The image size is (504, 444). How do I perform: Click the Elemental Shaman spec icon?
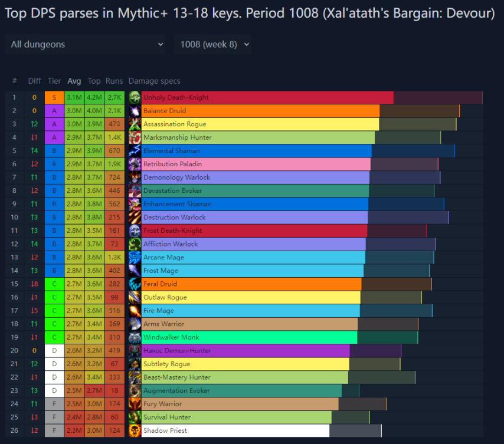coord(135,151)
